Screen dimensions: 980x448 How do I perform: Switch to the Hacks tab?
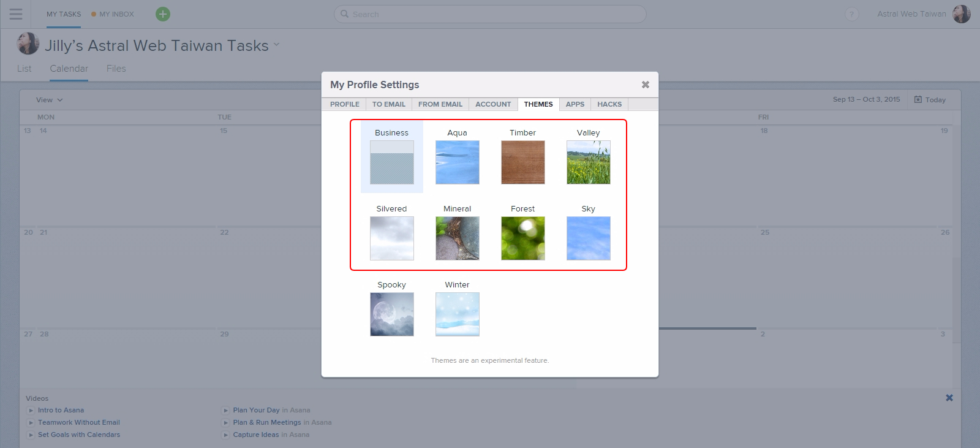pyautogui.click(x=609, y=104)
